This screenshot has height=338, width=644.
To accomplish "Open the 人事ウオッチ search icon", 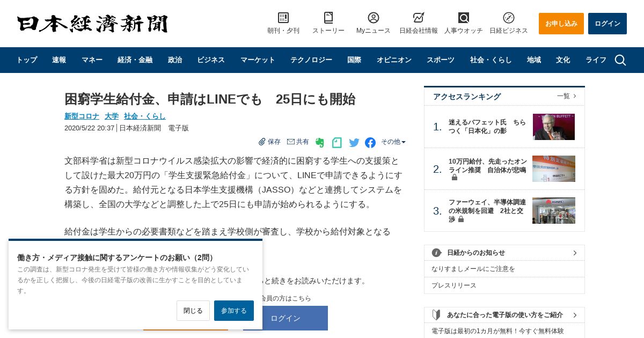I will point(464,18).
